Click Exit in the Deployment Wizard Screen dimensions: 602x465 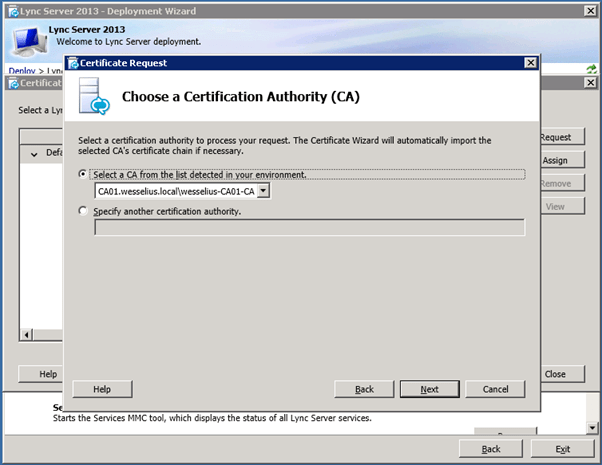click(563, 449)
